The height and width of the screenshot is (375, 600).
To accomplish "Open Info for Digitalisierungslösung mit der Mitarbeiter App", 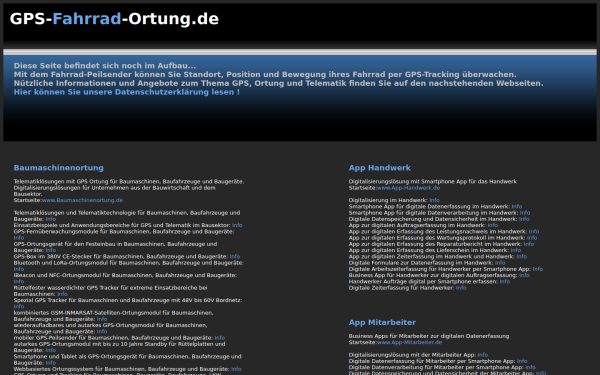I will 483,355.
